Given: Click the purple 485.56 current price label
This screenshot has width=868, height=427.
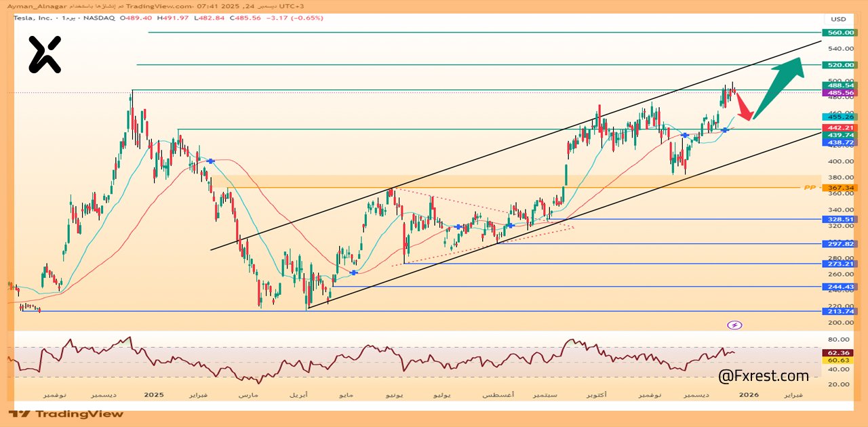Looking at the screenshot, I should pyautogui.click(x=840, y=92).
